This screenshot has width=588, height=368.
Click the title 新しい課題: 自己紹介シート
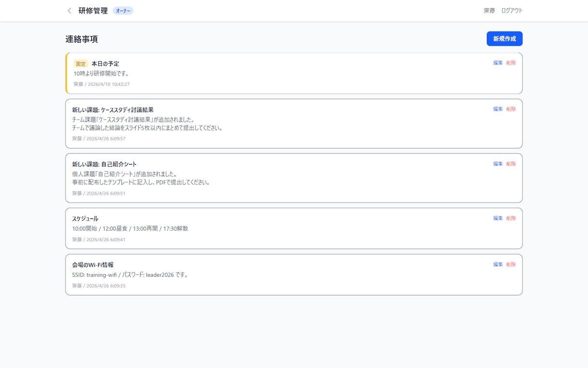105,164
